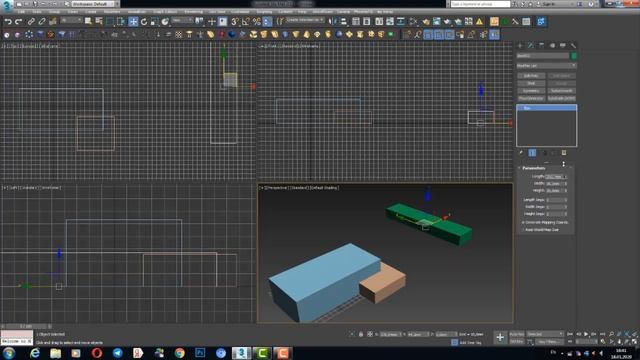Click the Mirror tool icon

coord(333,21)
